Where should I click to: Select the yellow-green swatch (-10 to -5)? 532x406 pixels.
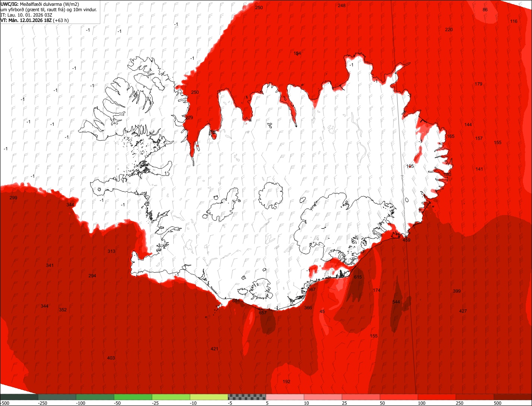209,397
